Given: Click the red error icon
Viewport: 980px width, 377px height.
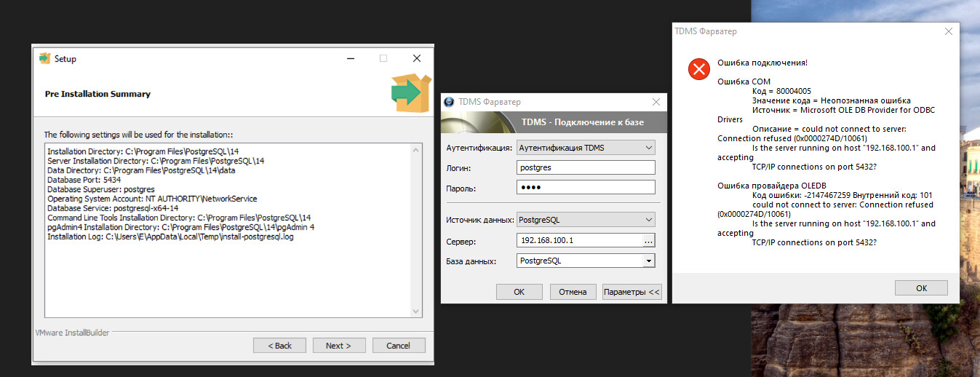Looking at the screenshot, I should 698,69.
